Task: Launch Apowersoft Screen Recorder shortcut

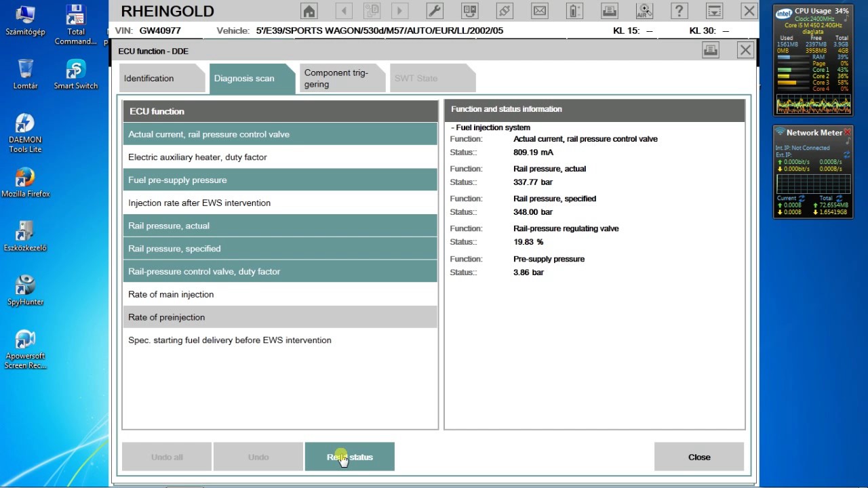Action: pyautogui.click(x=25, y=350)
